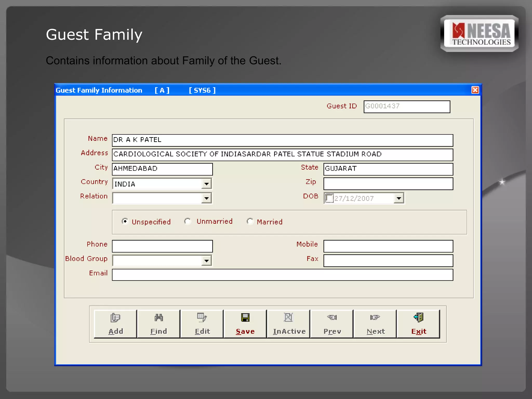532x399 pixels.
Task: Click the empty Zip field
Action: tap(388, 184)
